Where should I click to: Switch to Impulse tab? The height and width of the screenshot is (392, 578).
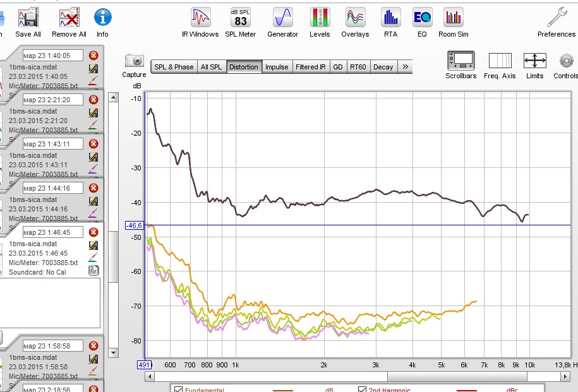277,67
